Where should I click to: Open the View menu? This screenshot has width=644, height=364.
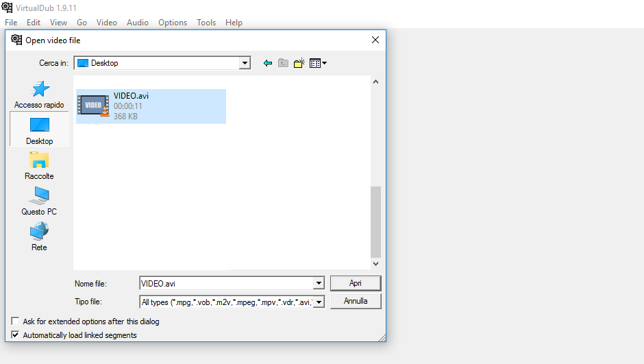pos(58,22)
